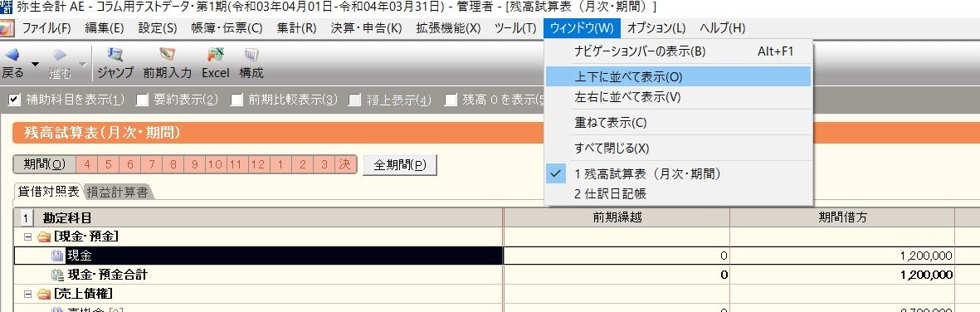Select 重ねて表示 menu entry
This screenshot has height=312, width=980.
pos(678,123)
